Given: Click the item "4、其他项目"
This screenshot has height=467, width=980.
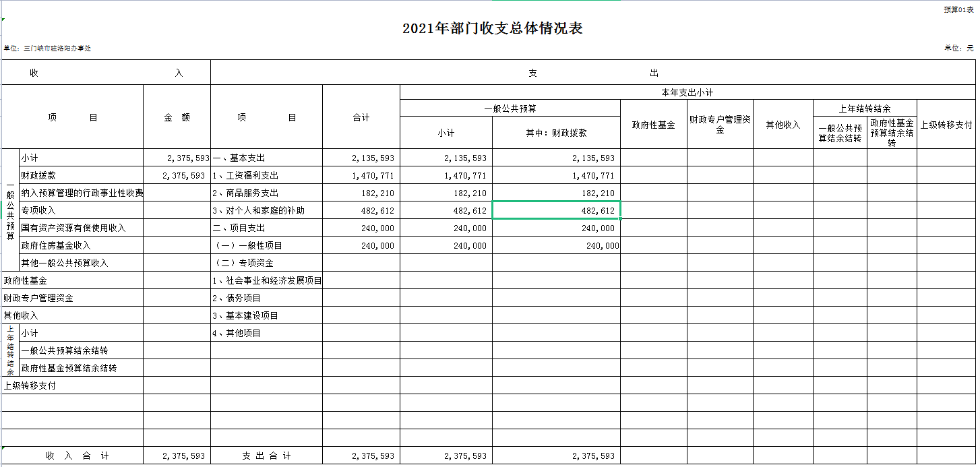Looking at the screenshot, I should tap(237, 333).
